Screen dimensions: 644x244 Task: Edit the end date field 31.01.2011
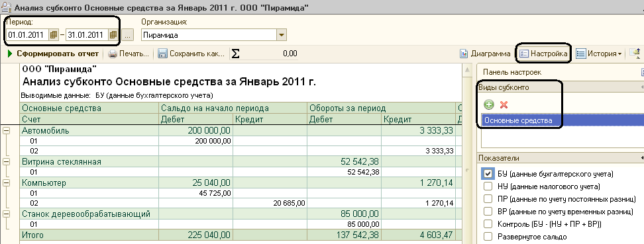(87, 35)
